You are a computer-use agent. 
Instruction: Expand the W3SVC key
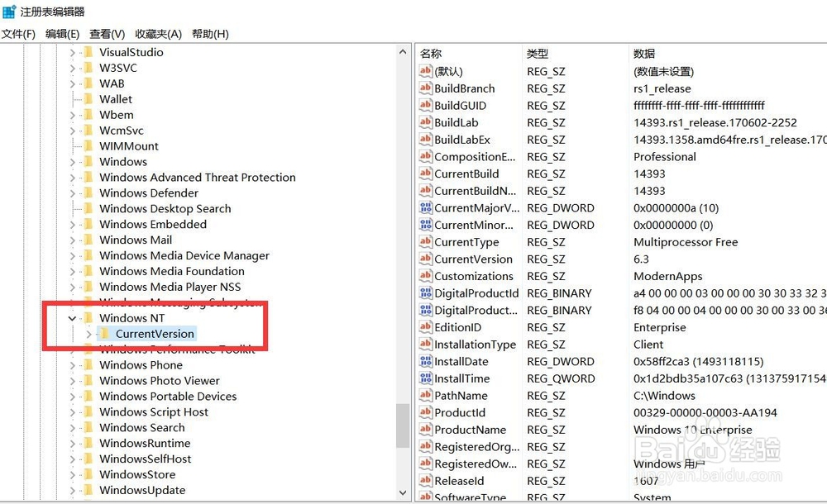click(x=73, y=68)
